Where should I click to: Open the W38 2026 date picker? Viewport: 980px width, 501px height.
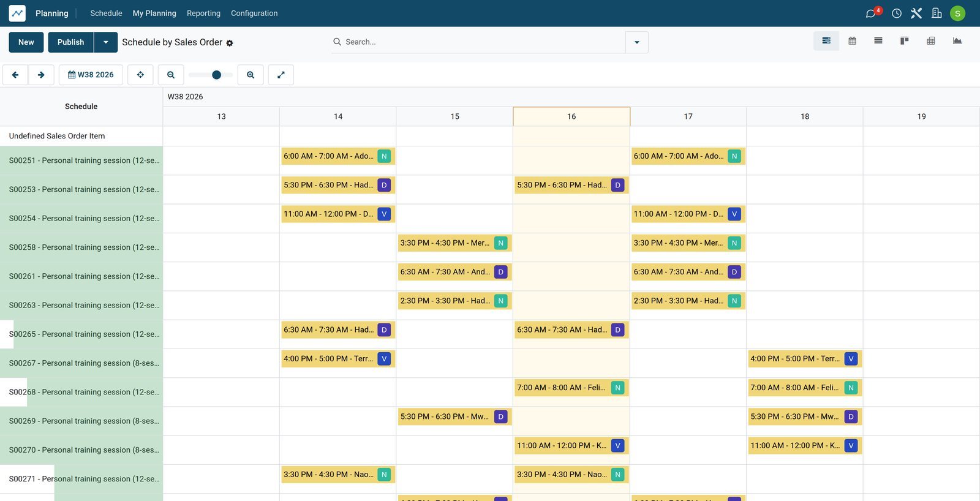tap(91, 75)
